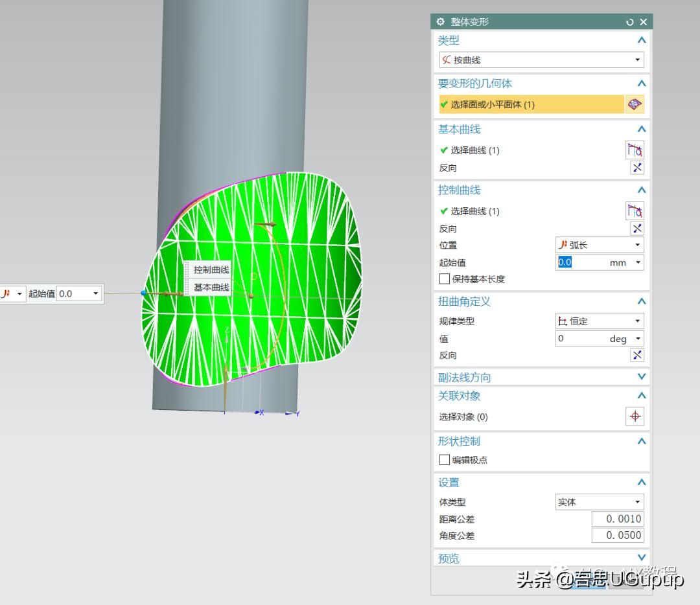This screenshot has height=605, width=700.
Task: Click the 距离公差 input field
Action: [x=617, y=519]
